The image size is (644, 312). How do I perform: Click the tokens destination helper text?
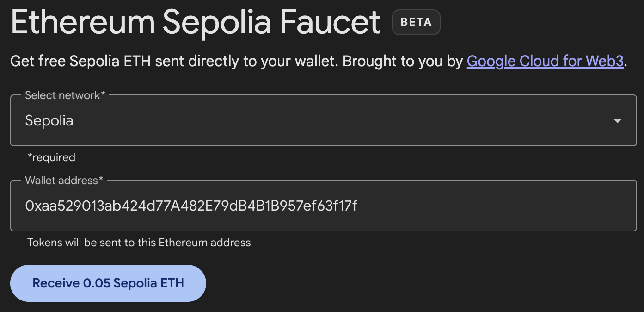point(139,242)
